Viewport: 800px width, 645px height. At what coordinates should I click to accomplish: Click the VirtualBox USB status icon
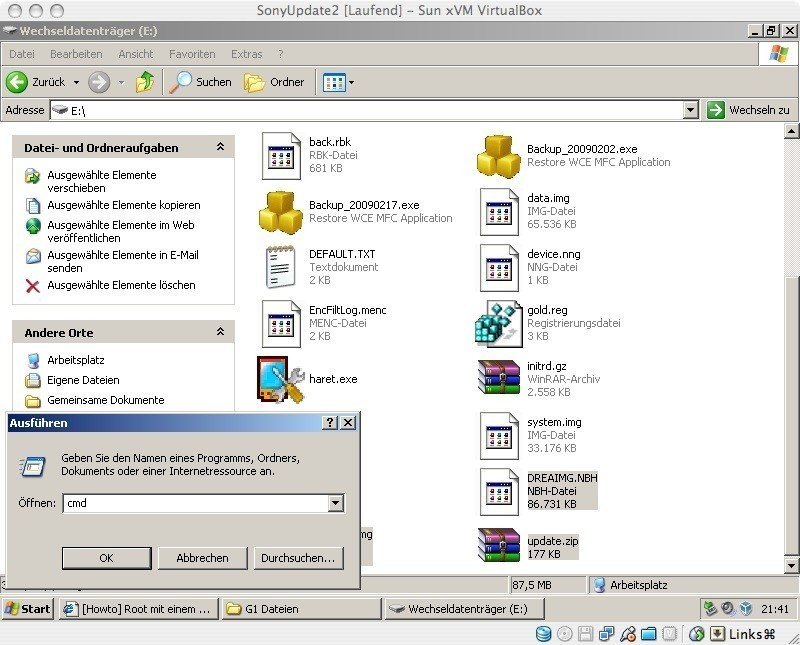(x=628, y=634)
